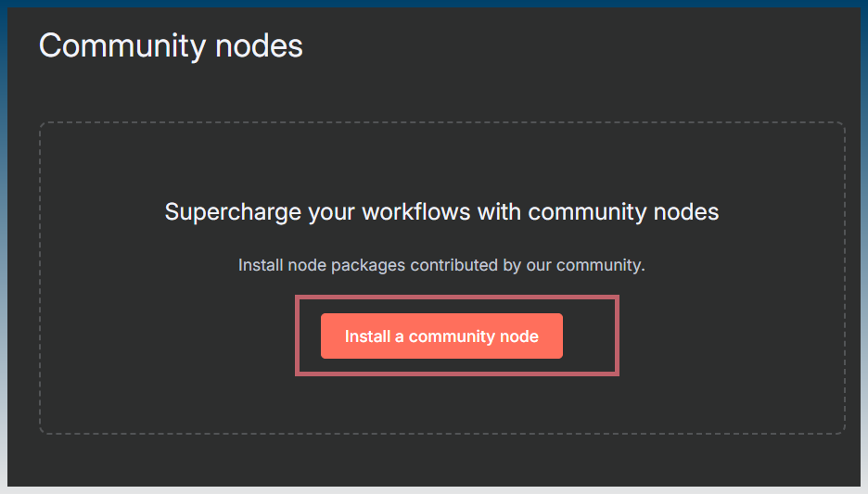Viewport: 868px width, 494px height.
Task: Click the word Install on the orange button
Action: (x=367, y=336)
